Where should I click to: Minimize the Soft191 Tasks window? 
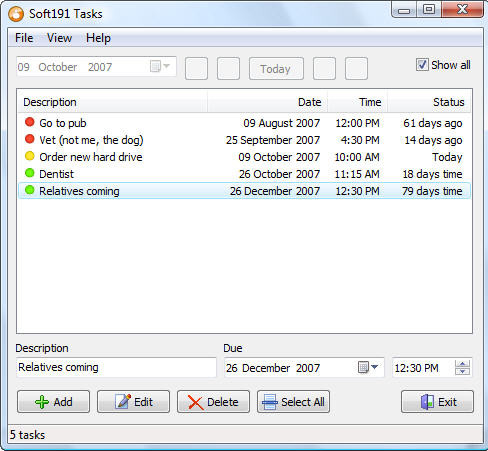(x=404, y=10)
